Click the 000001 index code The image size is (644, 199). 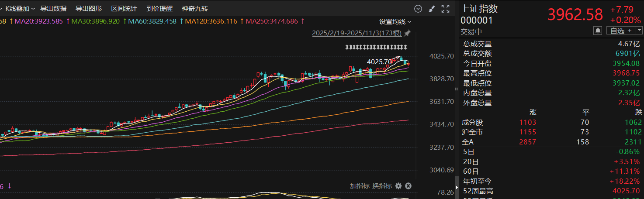point(477,20)
